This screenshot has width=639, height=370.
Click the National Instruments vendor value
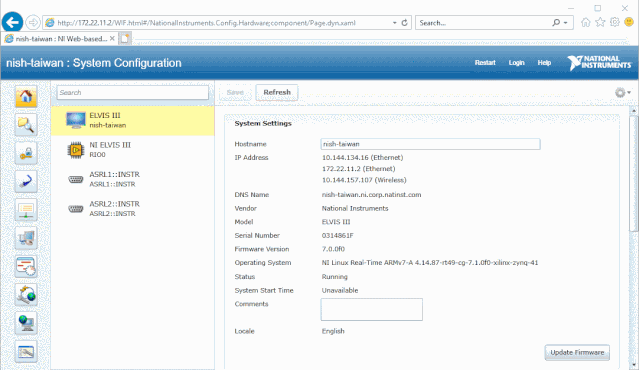(x=355, y=208)
